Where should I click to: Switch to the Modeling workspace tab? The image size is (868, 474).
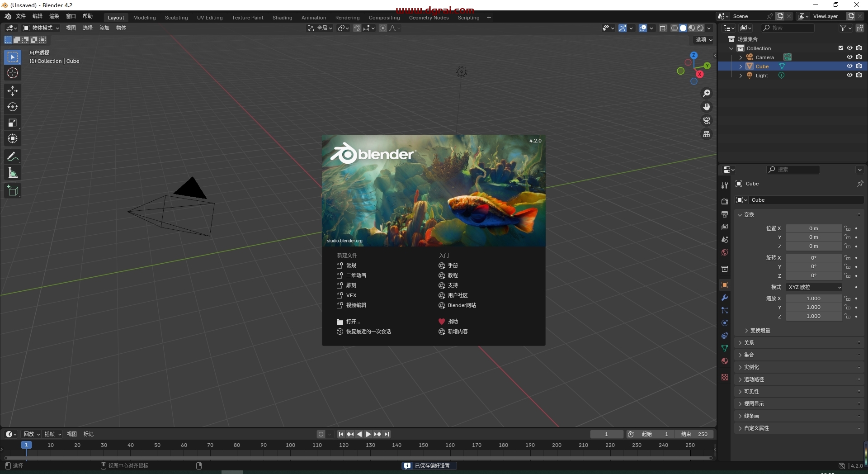[x=145, y=18]
